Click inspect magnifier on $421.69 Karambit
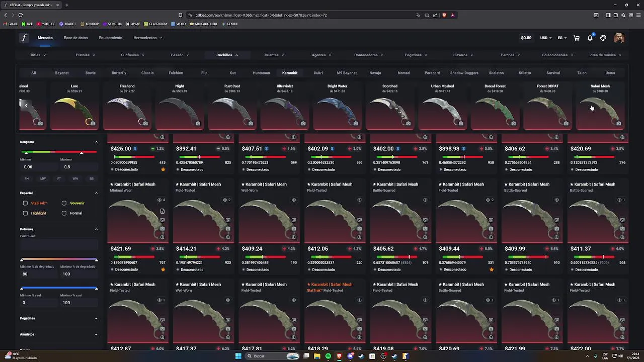The image size is (644, 362). coord(163,237)
